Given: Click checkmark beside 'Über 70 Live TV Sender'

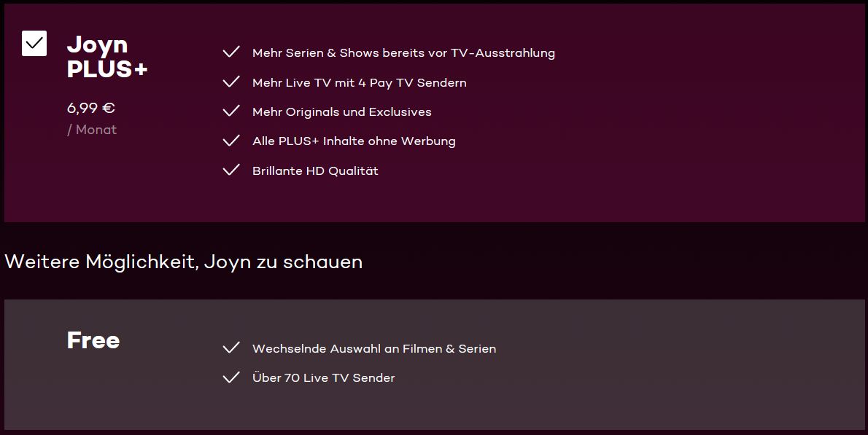Looking at the screenshot, I should [231, 377].
